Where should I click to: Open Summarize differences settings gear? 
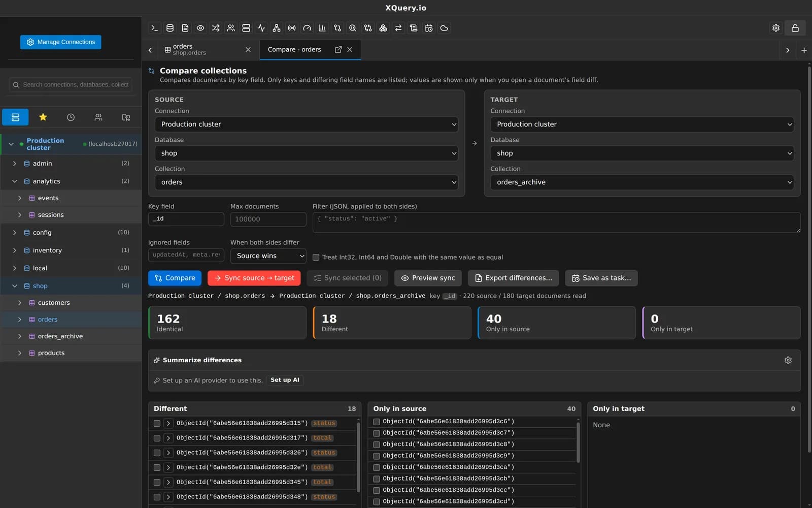[x=788, y=360]
